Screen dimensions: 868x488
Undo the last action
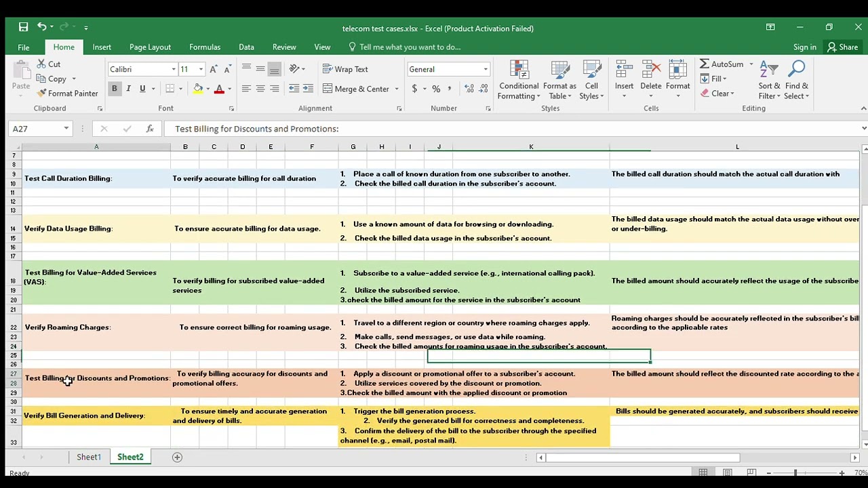(42, 27)
